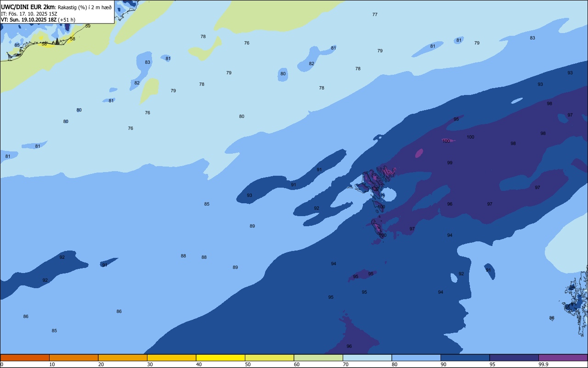Click the legend tick label '40'

click(199, 364)
